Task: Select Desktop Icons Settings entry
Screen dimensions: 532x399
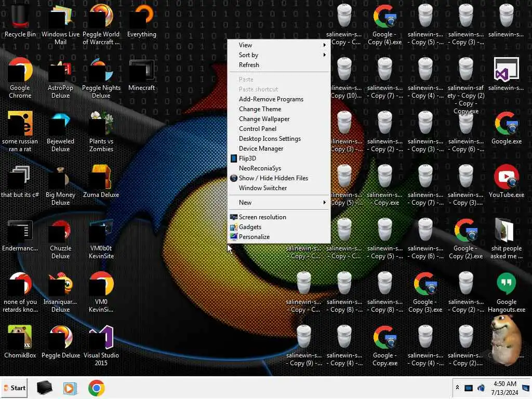Action: [279, 138]
